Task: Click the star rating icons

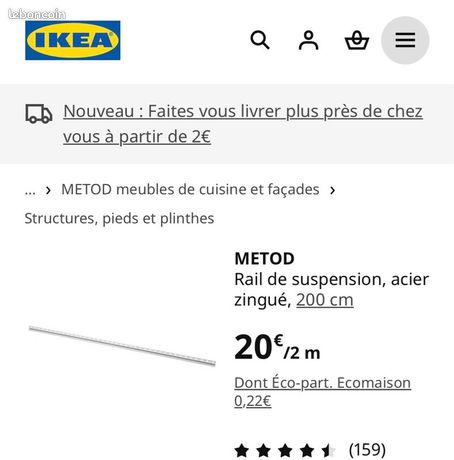Action: 285,450
